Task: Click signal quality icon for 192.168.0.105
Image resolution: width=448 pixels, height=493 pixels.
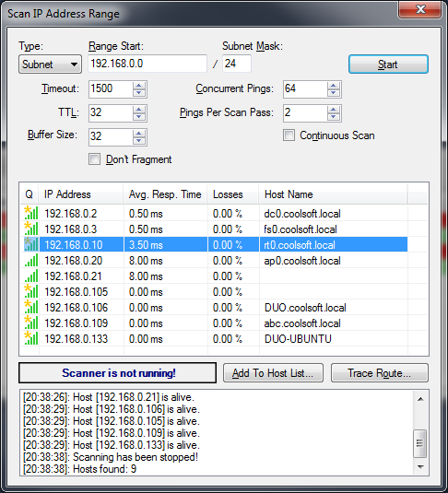Action: tap(31, 291)
